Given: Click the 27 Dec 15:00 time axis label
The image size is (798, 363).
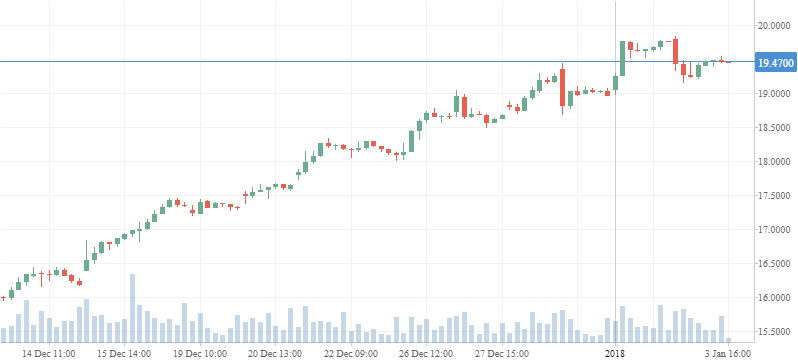Looking at the screenshot, I should 502,354.
